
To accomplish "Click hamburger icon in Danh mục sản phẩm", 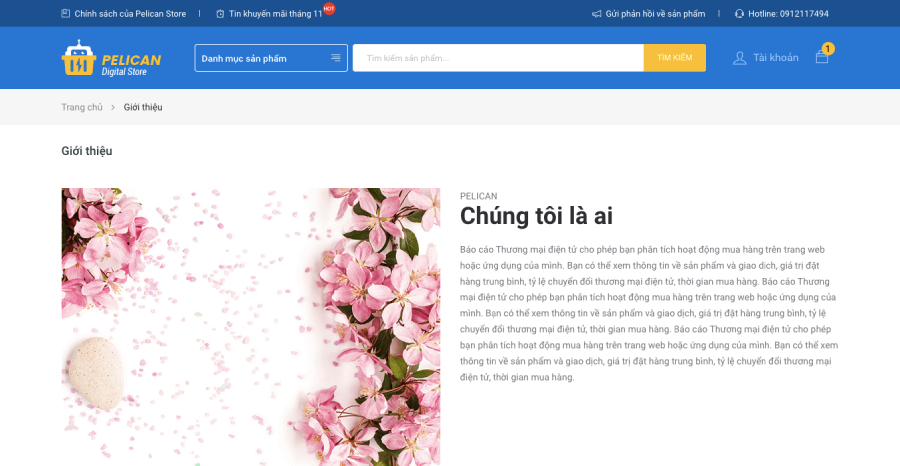I will click(x=335, y=58).
